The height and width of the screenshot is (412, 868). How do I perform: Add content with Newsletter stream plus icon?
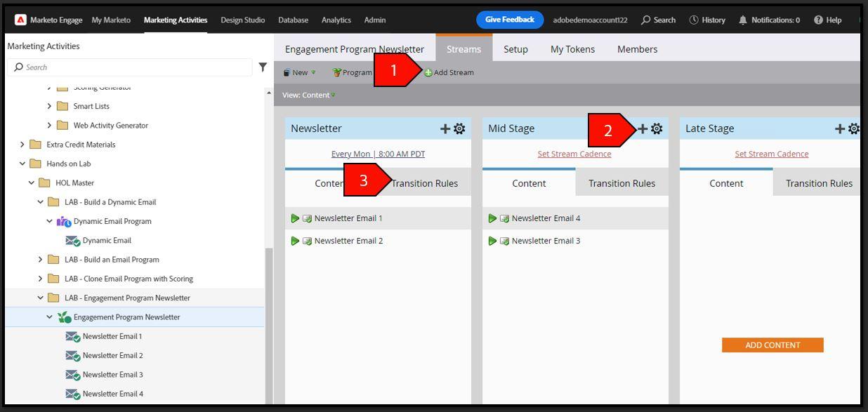pos(445,128)
